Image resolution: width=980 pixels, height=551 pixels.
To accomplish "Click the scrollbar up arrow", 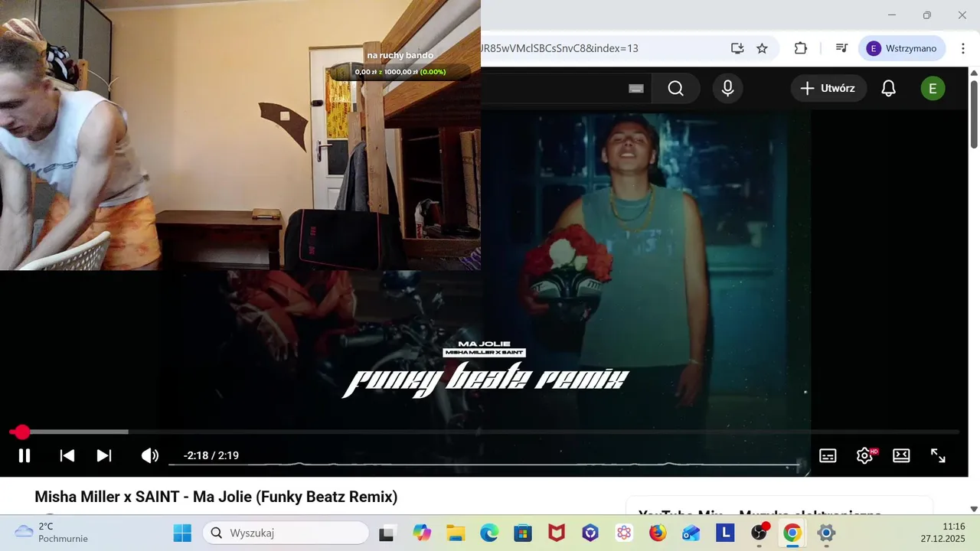I will coord(974,73).
